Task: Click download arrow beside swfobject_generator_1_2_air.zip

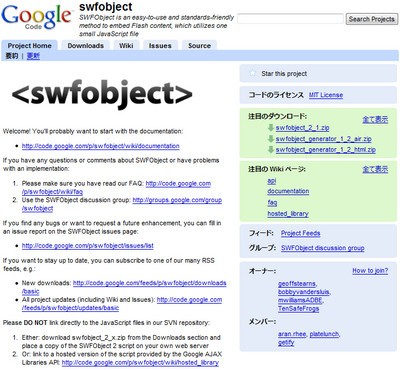Action: pos(271,139)
